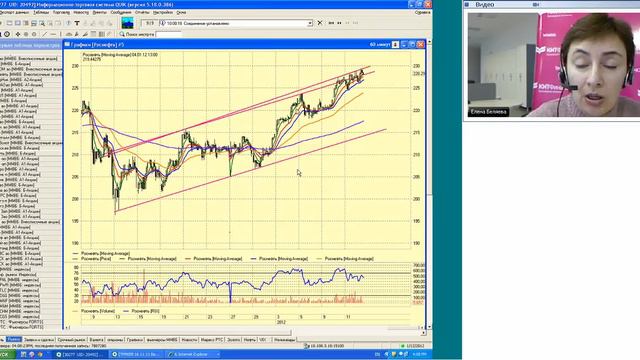
Task: Click the clock circle icon in second toolbar row
Action: tap(7, 34)
